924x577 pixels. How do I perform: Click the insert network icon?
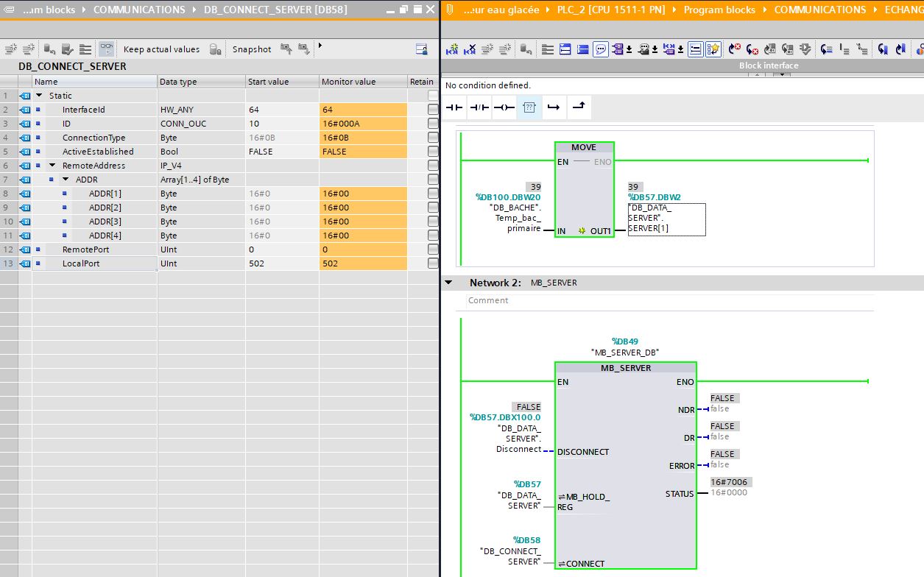pos(453,49)
